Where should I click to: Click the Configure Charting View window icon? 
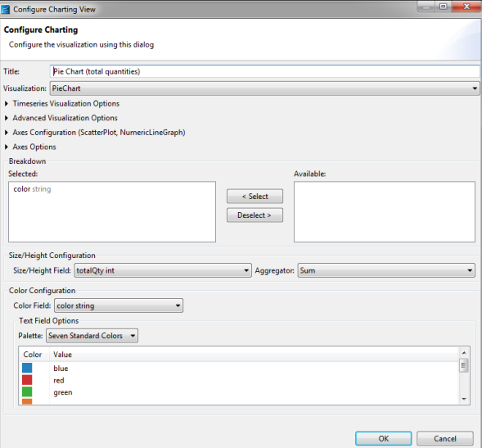click(5, 10)
